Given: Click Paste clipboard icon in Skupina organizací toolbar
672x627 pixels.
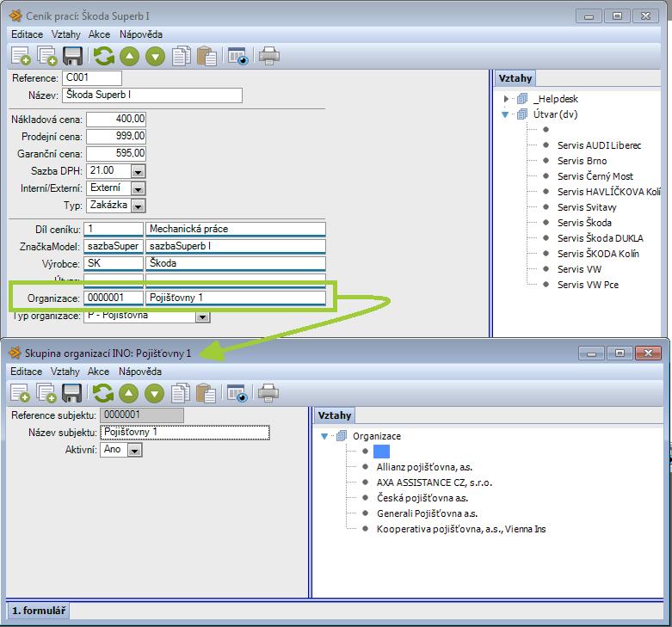Looking at the screenshot, I should click(207, 393).
